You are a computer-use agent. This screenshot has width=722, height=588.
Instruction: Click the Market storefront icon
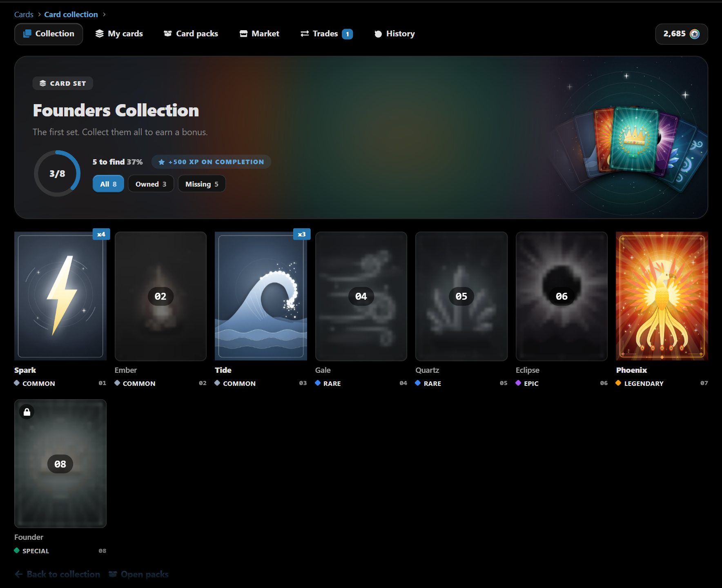point(243,34)
